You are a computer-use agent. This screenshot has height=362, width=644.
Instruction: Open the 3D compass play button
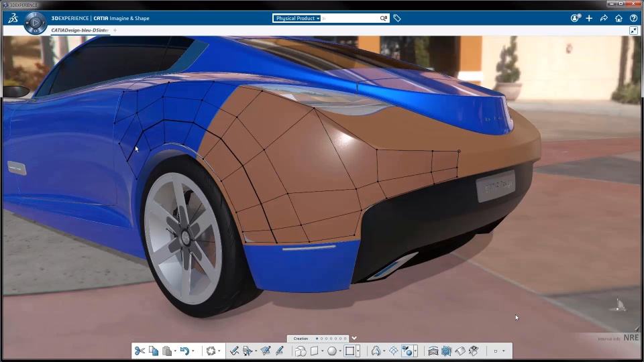[x=35, y=23]
